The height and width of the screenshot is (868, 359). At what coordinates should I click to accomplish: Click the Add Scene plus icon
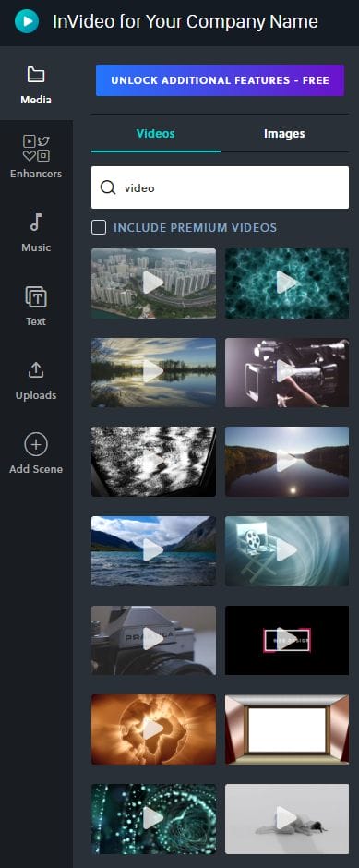(x=36, y=444)
